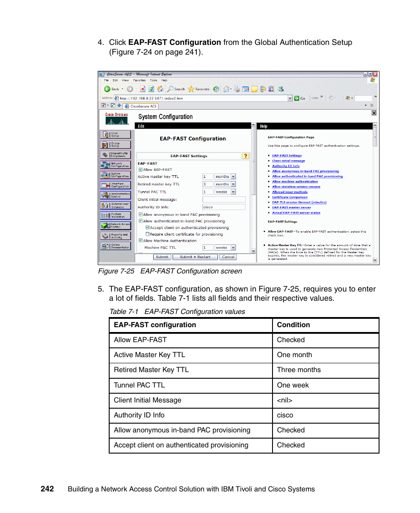
Task: Open Network Access Profiles in sidebar
Action: point(115,226)
